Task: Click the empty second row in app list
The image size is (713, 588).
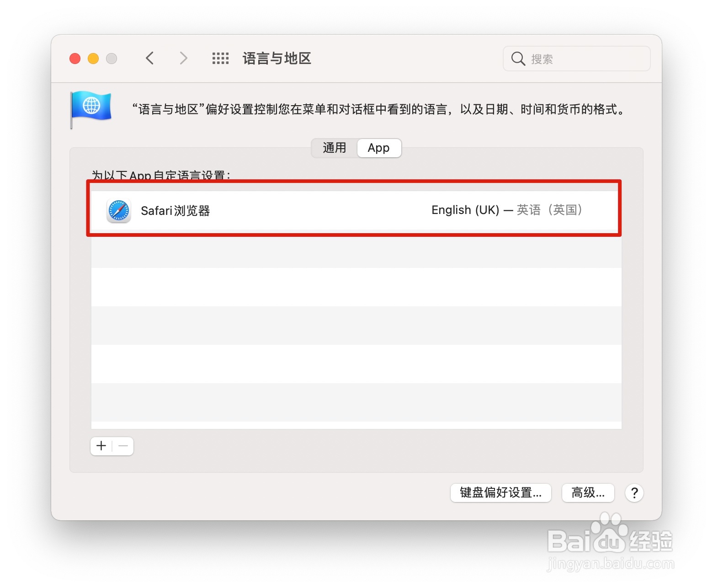Action: coord(356,249)
